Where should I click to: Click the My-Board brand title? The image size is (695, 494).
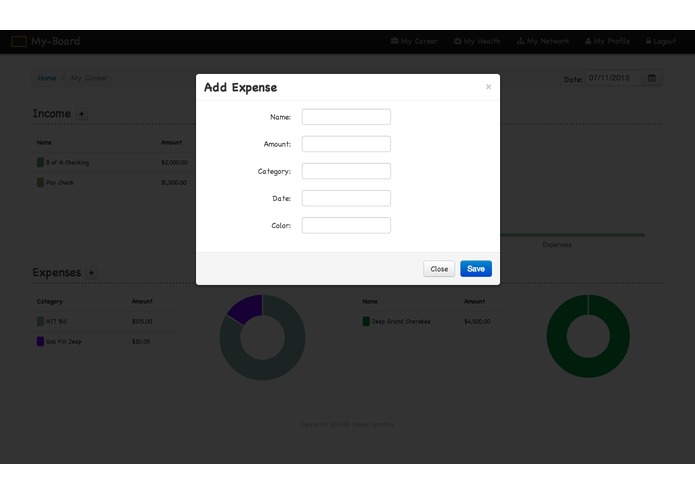(x=55, y=41)
